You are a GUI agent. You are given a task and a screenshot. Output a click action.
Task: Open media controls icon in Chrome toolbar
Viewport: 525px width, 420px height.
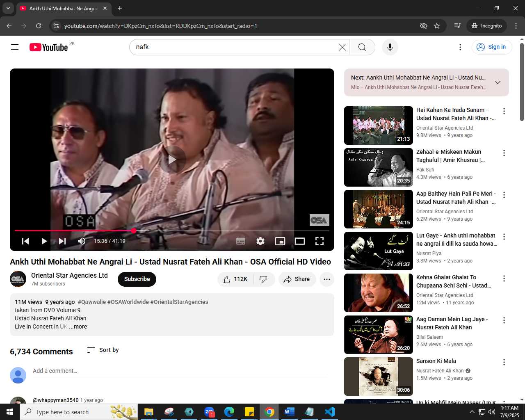(457, 26)
